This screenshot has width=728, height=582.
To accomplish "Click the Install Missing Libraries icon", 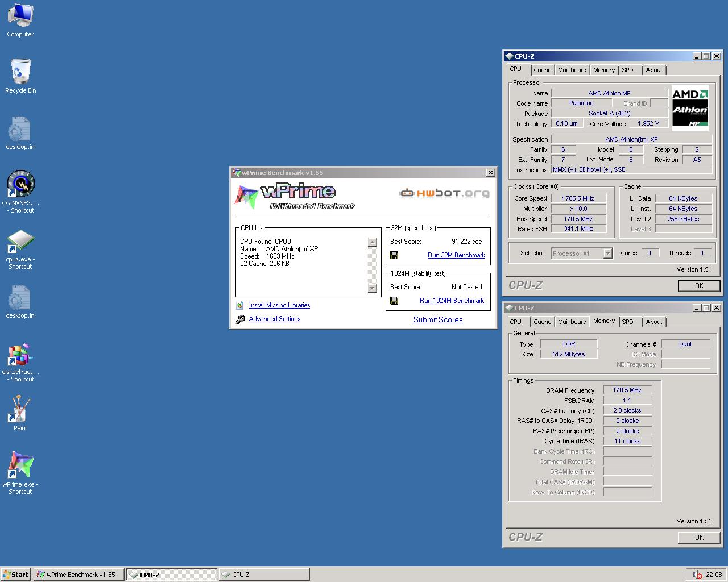I will pyautogui.click(x=240, y=305).
